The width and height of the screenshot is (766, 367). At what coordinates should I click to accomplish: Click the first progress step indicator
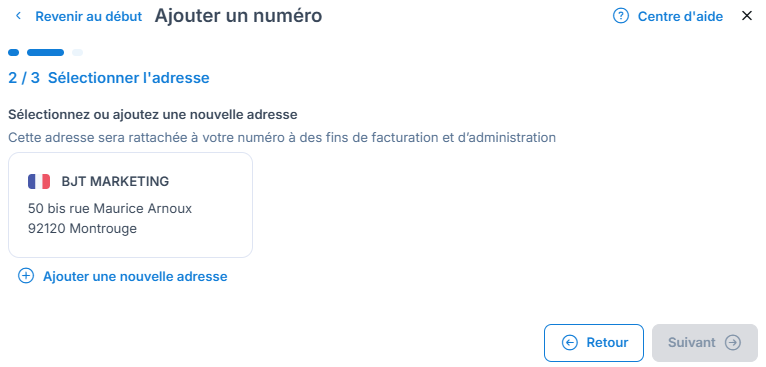[x=14, y=52]
